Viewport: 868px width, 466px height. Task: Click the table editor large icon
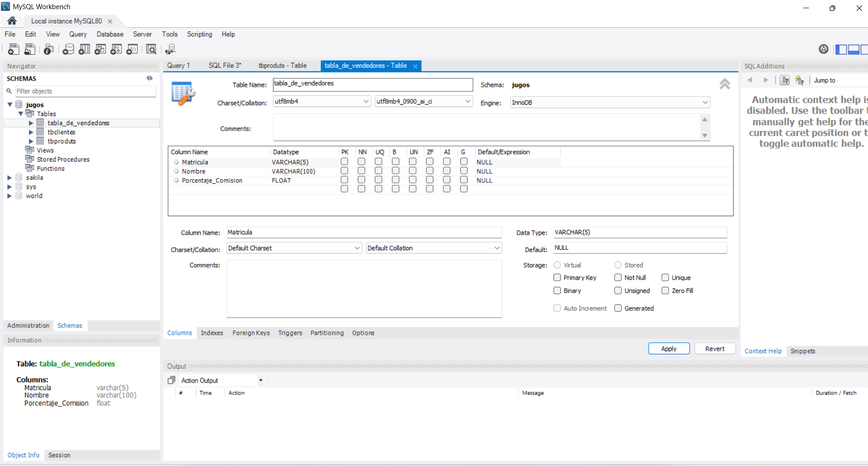pyautogui.click(x=183, y=93)
